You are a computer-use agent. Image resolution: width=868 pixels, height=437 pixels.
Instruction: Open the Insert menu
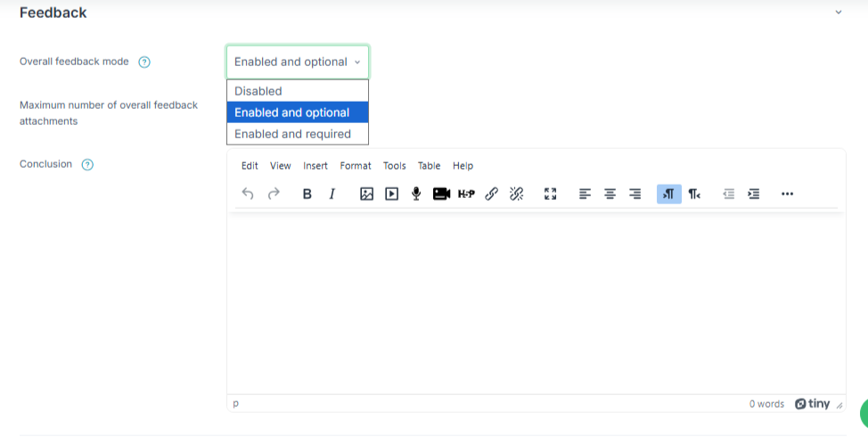[315, 166]
